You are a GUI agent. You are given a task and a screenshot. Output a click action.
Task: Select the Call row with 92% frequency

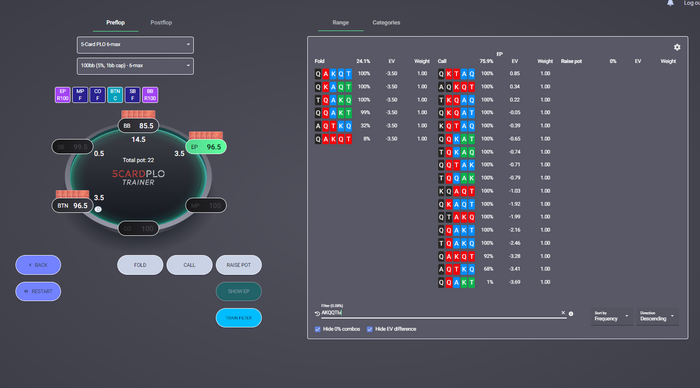pos(496,256)
